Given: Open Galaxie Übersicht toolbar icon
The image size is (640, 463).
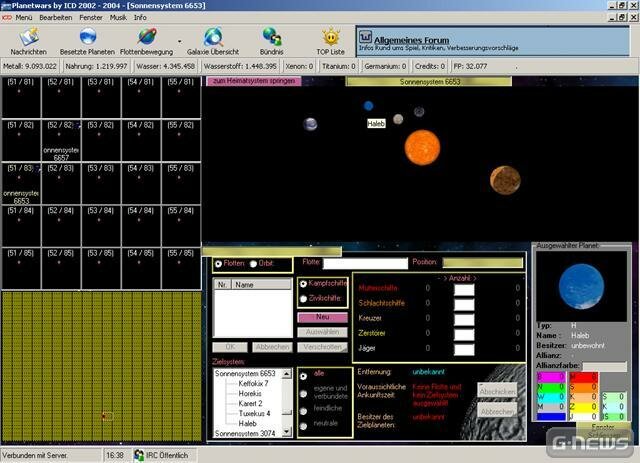Looking at the screenshot, I should click(x=213, y=37).
